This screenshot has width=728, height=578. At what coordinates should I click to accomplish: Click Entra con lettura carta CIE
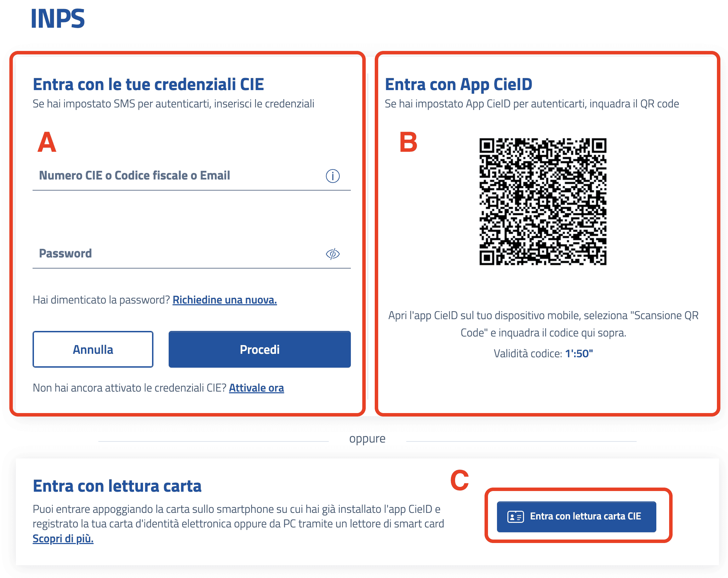(576, 517)
